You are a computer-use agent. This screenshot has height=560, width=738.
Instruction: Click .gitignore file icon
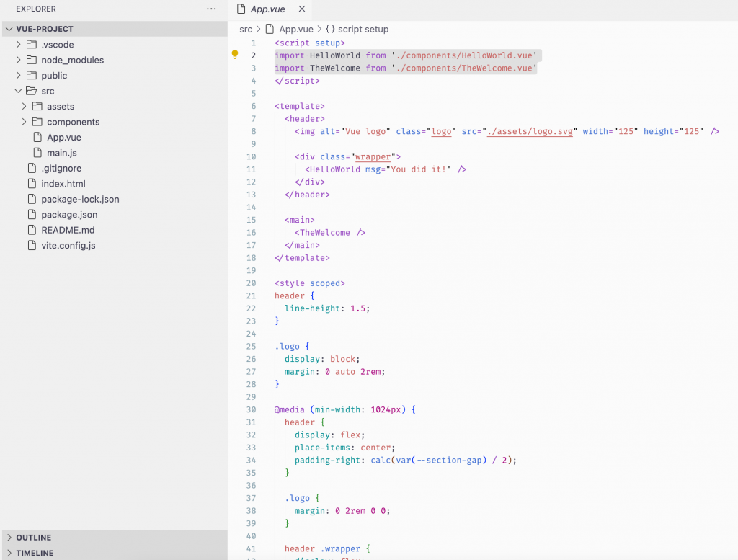(x=32, y=168)
